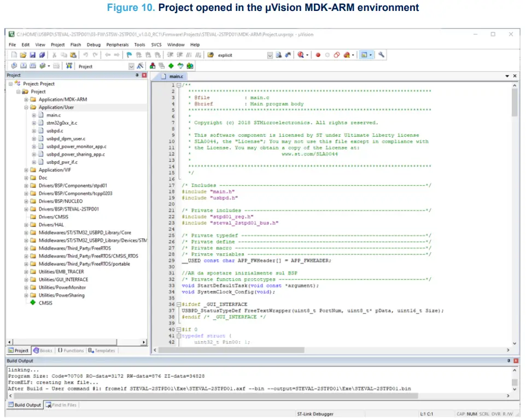This screenshot has height=420, width=526.
Task: Open the Flash menu
Action: 75,45
